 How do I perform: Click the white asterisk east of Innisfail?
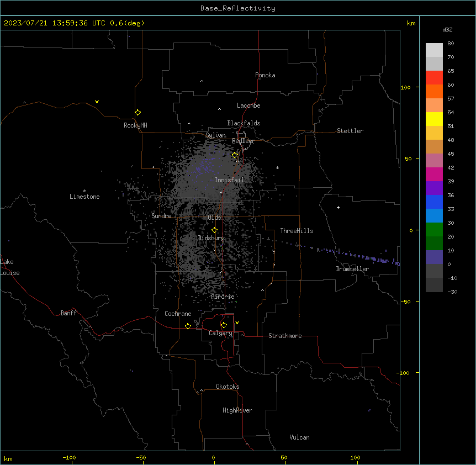[277, 167]
